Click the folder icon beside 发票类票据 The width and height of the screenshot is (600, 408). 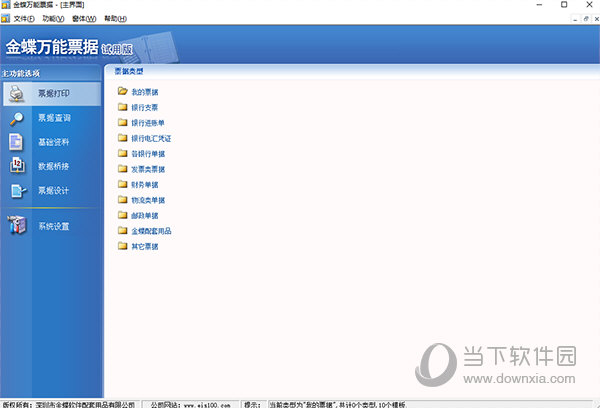coord(122,168)
